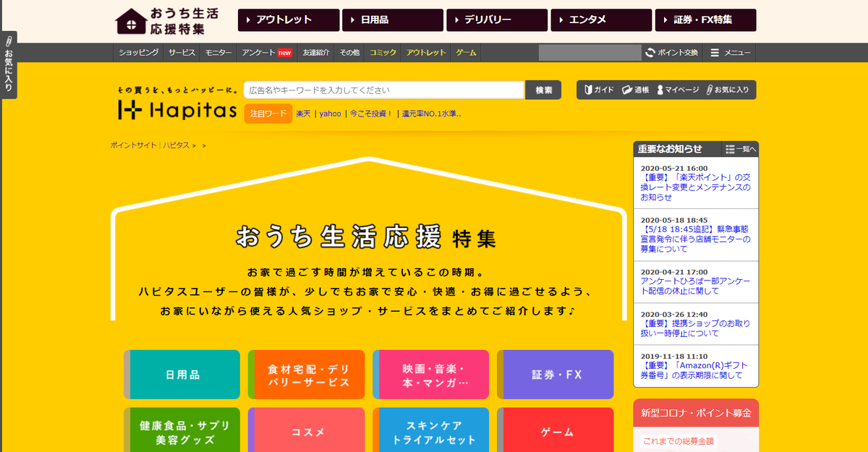Viewport: 868px width, 452px height.
Task: Click the 注目ワード orange label
Action: pos(268,114)
